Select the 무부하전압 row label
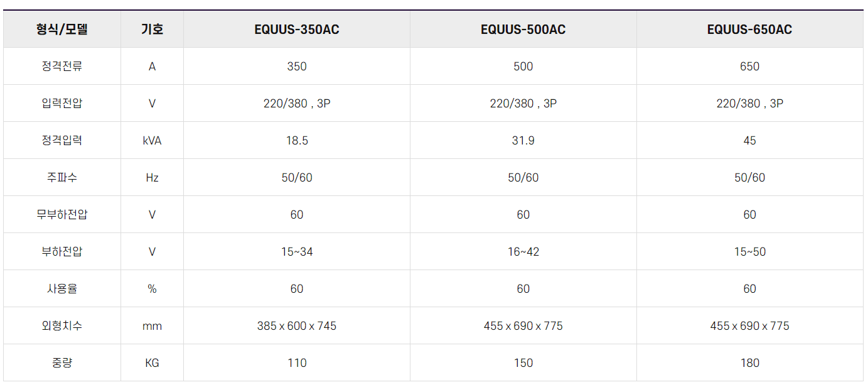 coord(62,215)
